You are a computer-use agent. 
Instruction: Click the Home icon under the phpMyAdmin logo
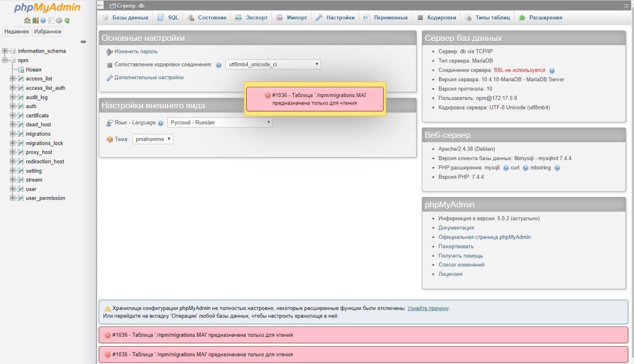tap(27, 21)
